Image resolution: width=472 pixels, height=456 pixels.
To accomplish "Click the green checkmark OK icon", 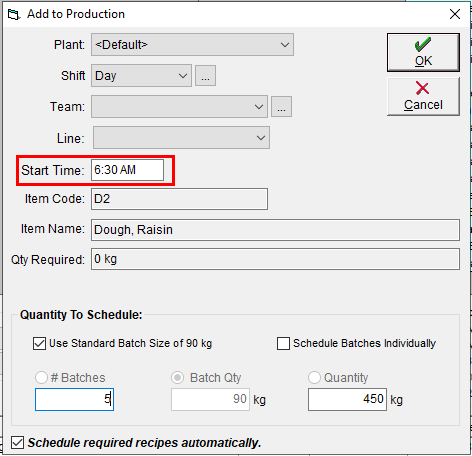I will (423, 45).
